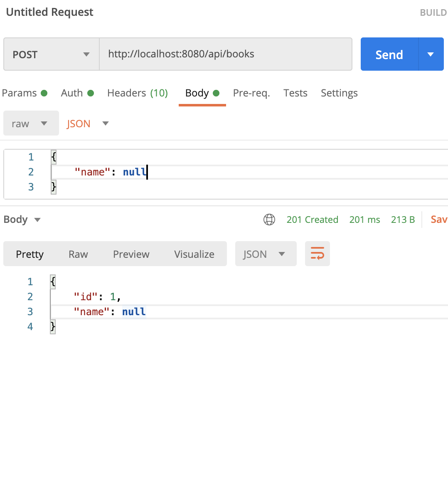Screen dimensions: 448x479
Task: Click the "name": null line in response
Action: pyautogui.click(x=249, y=311)
